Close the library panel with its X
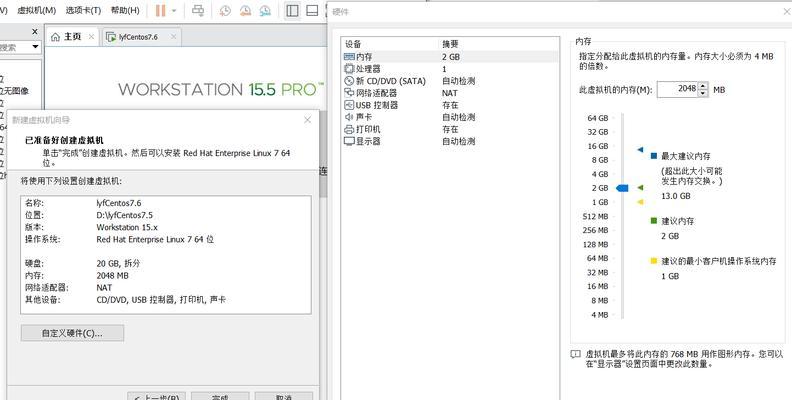This screenshot has width=792, height=400. click(x=34, y=32)
